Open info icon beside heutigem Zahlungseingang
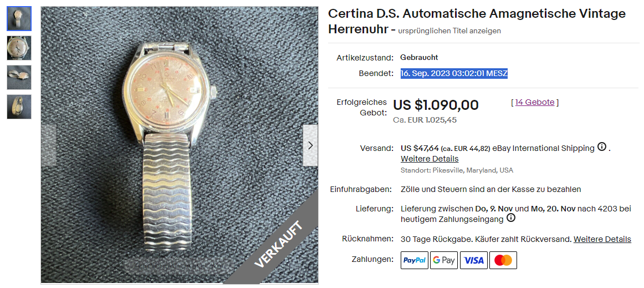This screenshot has height=288, width=644. point(510,218)
